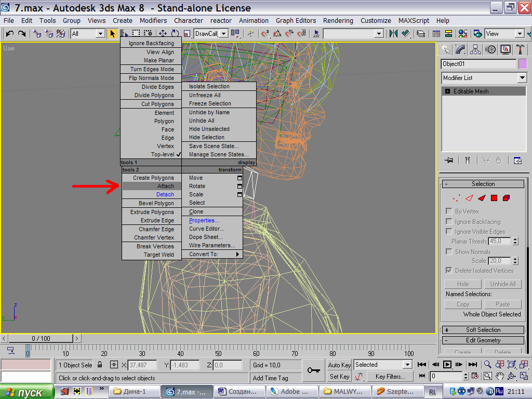Open the Selected key filter dropdown
The width and height of the screenshot is (532, 399).
[407, 365]
